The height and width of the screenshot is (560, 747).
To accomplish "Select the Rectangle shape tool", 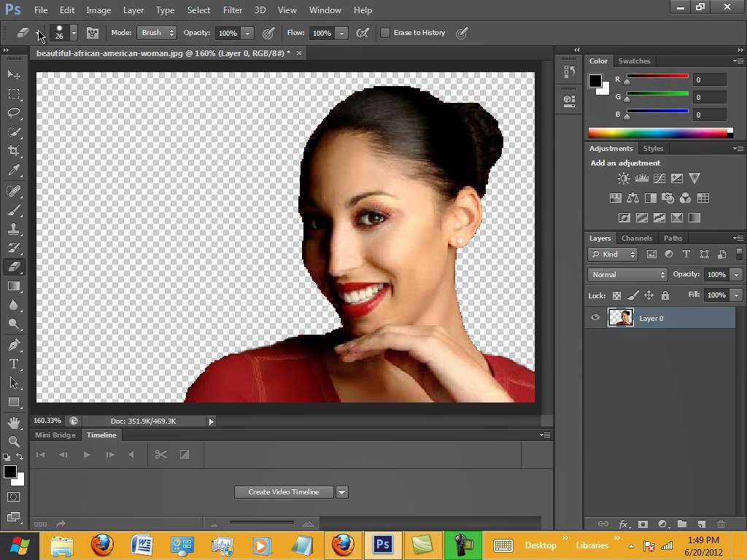I will pos(14,402).
